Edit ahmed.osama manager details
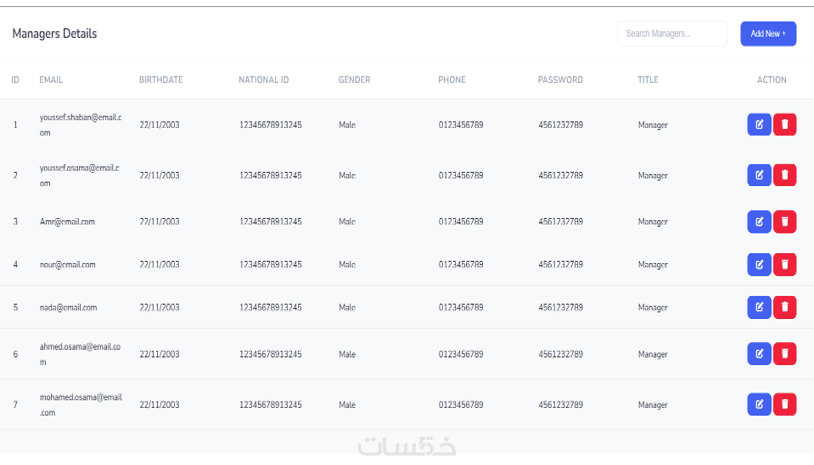 [759, 354]
